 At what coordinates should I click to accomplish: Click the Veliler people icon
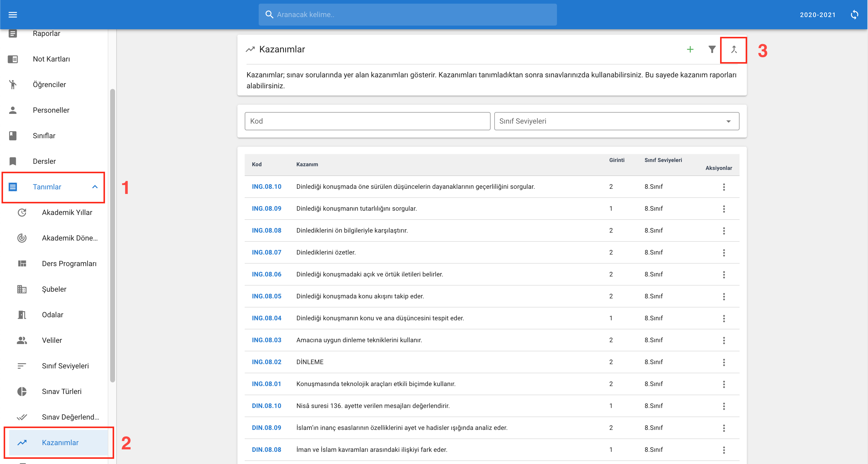click(x=22, y=340)
